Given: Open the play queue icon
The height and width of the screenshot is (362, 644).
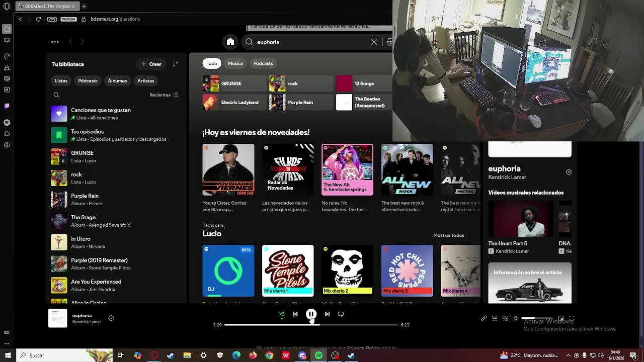Looking at the screenshot, I should (495, 318).
